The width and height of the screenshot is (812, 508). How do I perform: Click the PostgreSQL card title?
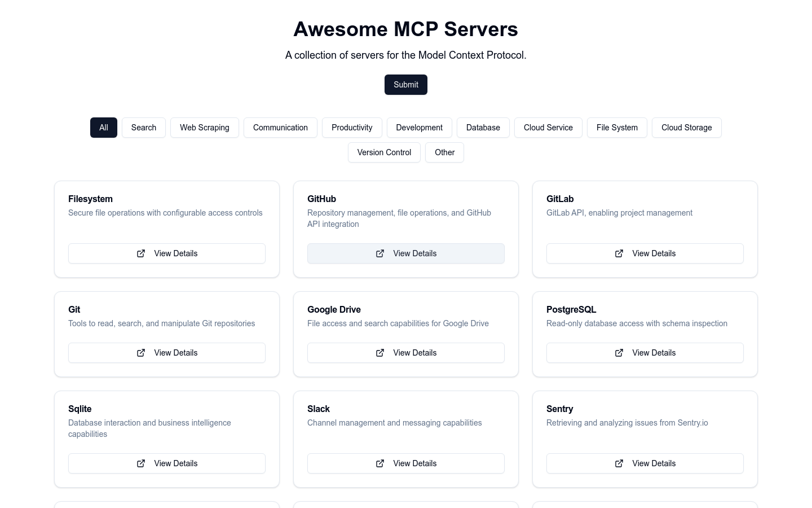pyautogui.click(x=571, y=309)
